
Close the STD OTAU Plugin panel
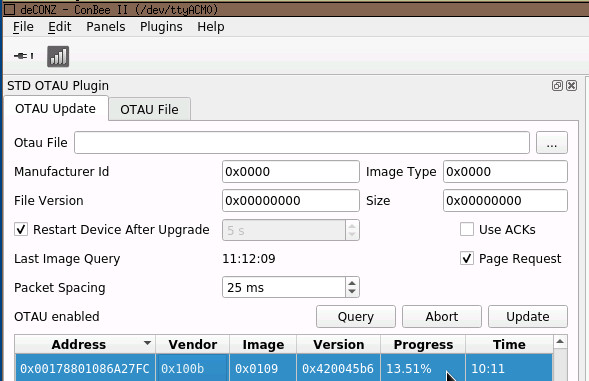(x=571, y=86)
